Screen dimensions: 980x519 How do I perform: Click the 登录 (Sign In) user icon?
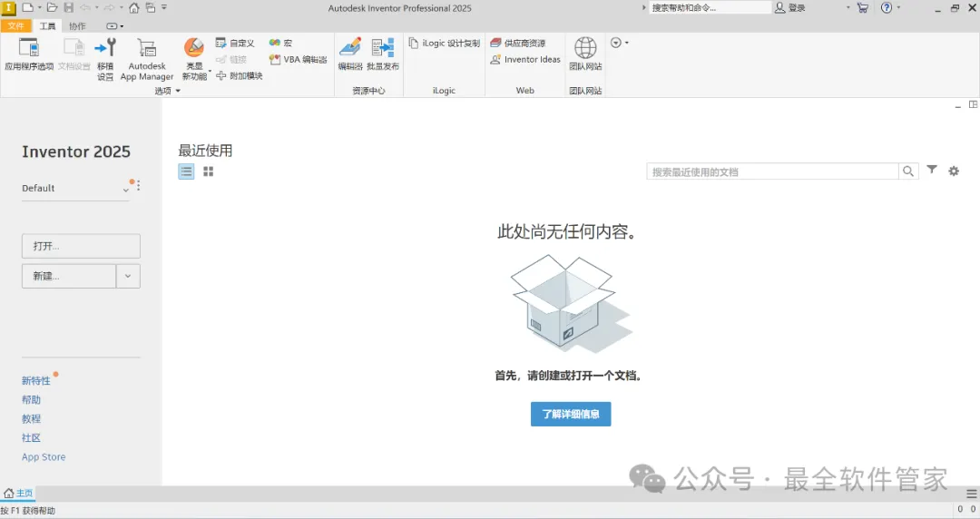pos(780,7)
